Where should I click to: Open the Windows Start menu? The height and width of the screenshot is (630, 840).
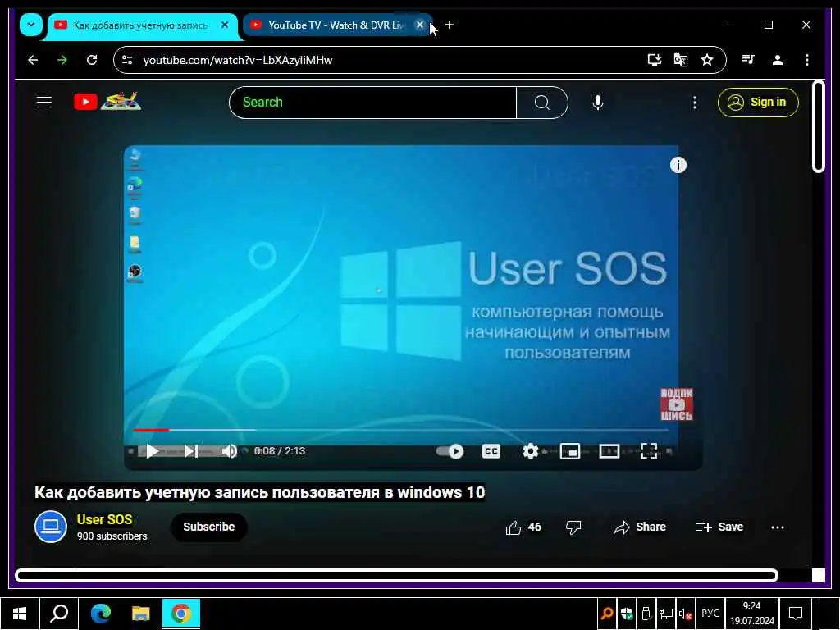(20, 614)
